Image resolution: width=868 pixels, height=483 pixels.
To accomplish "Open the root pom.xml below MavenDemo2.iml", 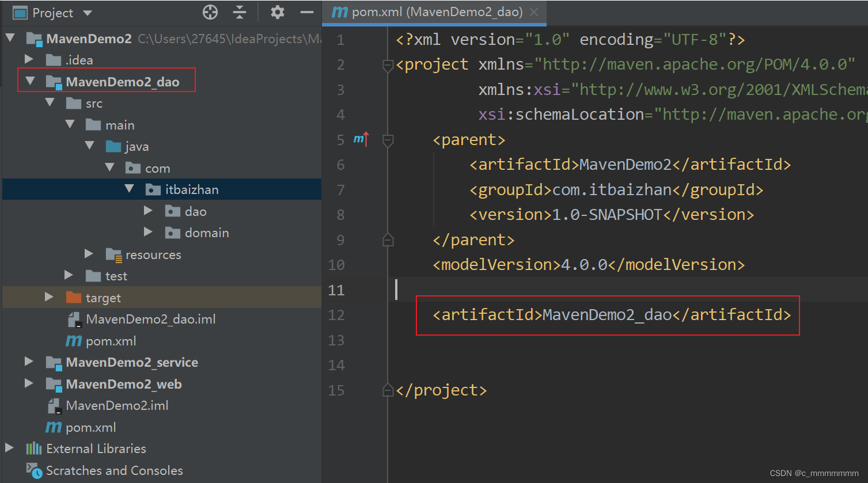I will tap(90, 427).
